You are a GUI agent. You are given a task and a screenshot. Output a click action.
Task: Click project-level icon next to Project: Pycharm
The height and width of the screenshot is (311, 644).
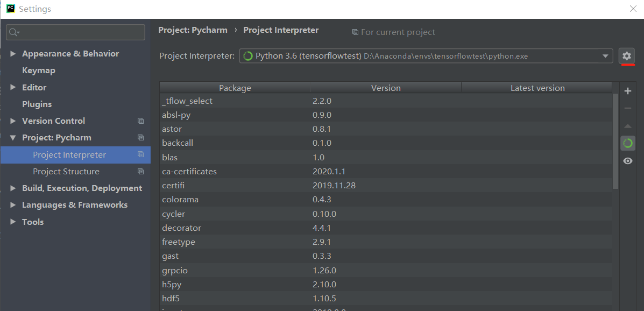point(141,138)
